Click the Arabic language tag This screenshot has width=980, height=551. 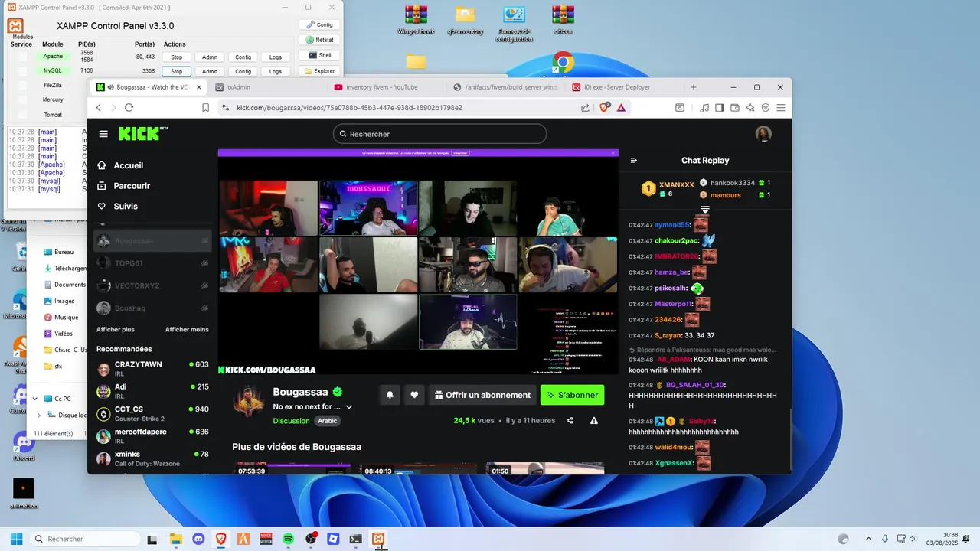(x=328, y=421)
